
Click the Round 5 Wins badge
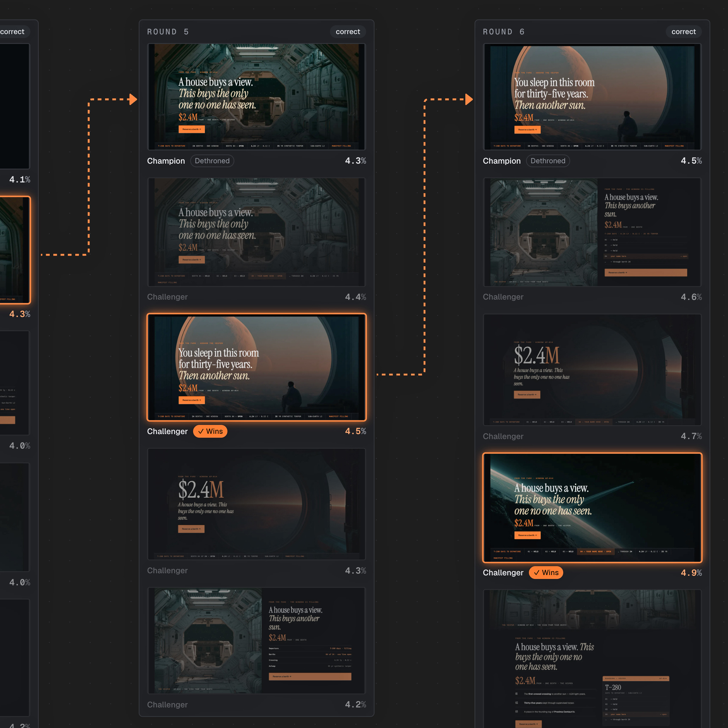click(210, 432)
